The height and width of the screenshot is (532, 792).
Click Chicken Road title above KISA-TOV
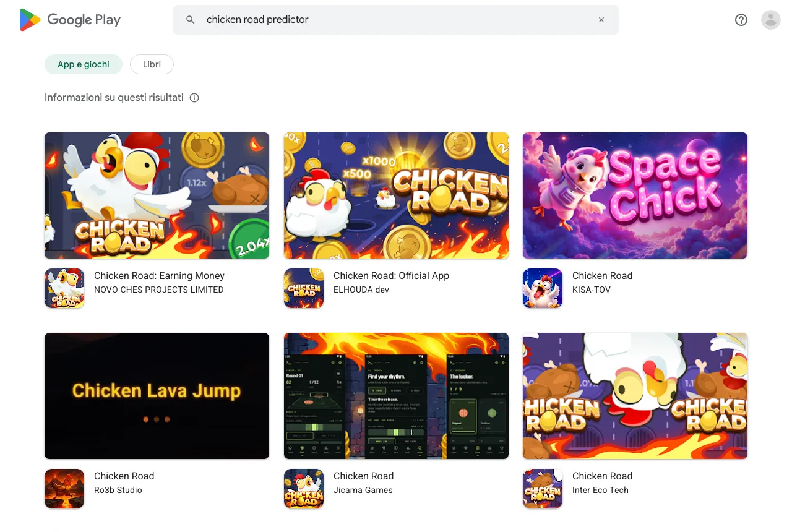[603, 276]
